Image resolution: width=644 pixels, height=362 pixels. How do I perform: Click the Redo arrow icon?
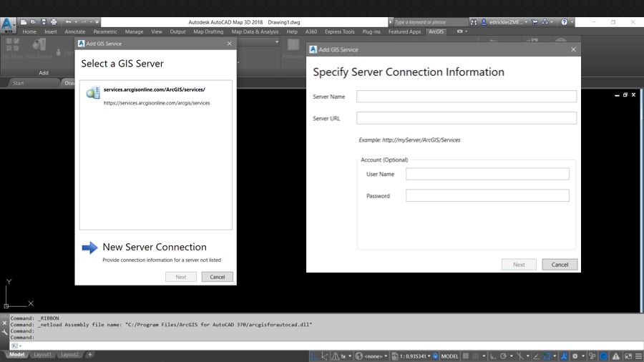(84, 22)
